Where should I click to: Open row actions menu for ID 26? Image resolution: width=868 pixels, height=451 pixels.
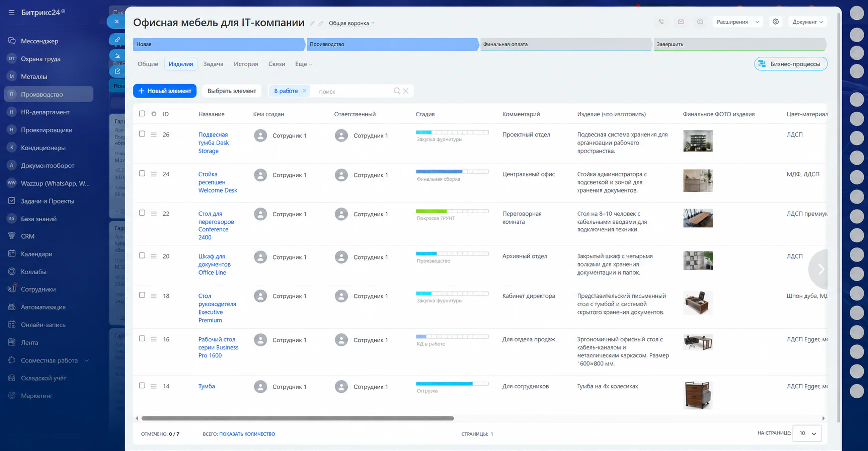pos(154,135)
